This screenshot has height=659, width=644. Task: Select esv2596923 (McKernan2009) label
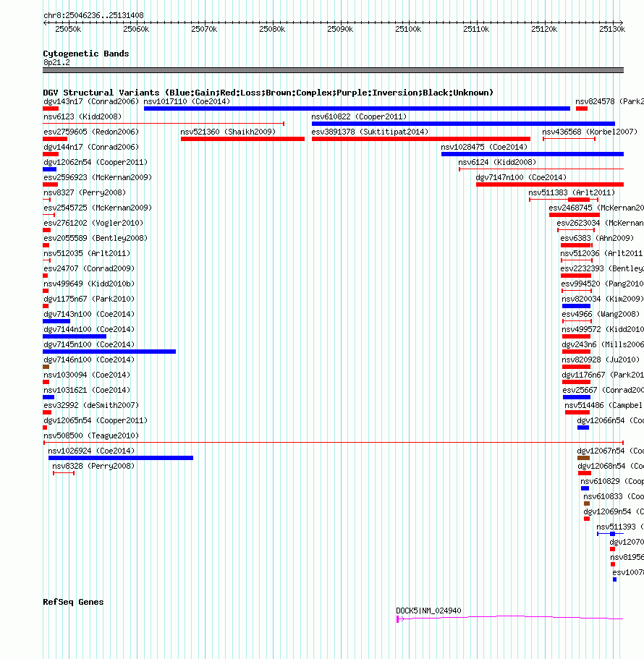98,177
